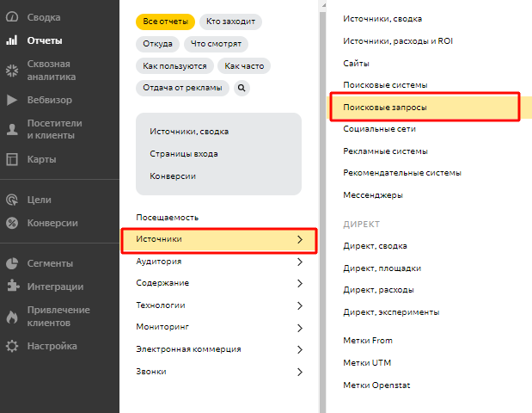
Task: Toggle the Кто заходит filter chip
Action: click(x=232, y=22)
